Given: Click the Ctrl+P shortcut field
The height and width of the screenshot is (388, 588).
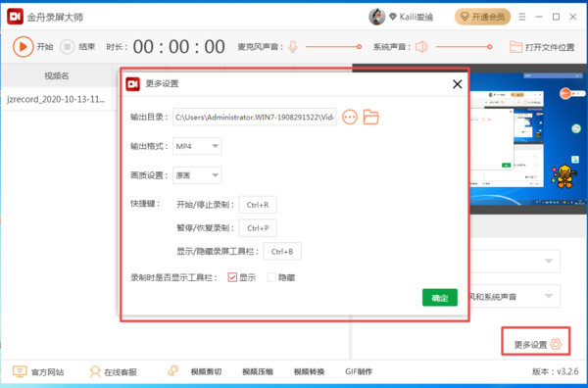Looking at the screenshot, I should 258,228.
